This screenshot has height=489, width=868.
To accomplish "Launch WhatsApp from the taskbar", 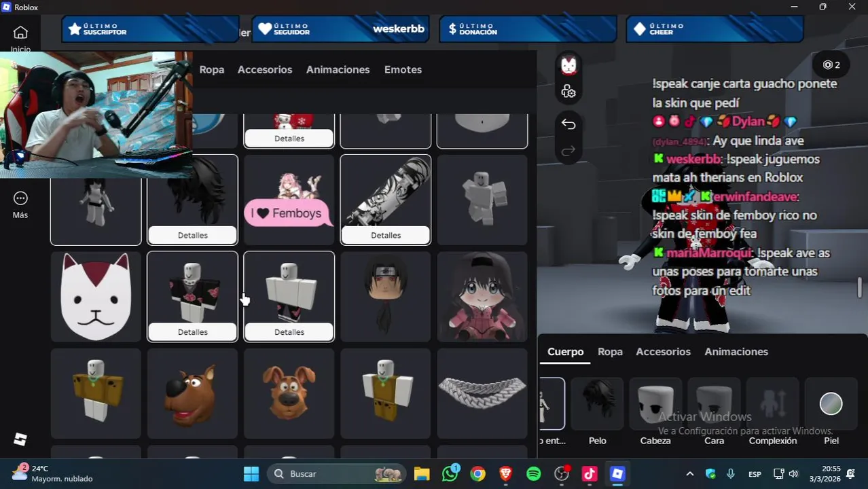I will point(450,473).
